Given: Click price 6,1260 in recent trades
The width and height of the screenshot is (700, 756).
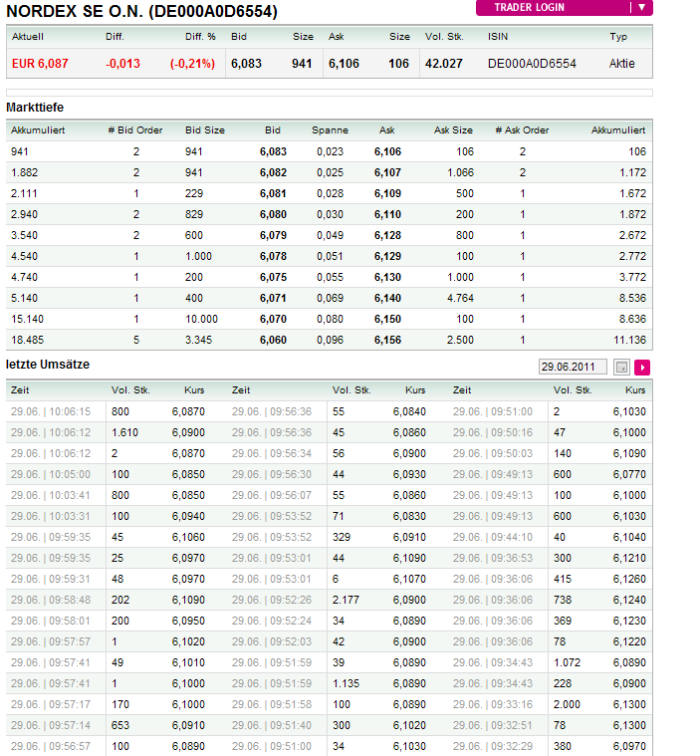Looking at the screenshot, I should pos(629,579).
